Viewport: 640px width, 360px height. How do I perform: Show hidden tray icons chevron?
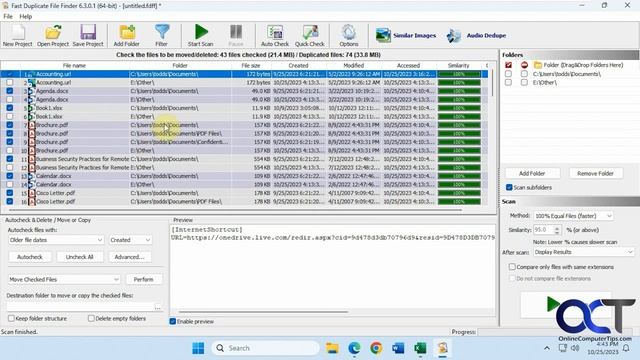click(547, 348)
